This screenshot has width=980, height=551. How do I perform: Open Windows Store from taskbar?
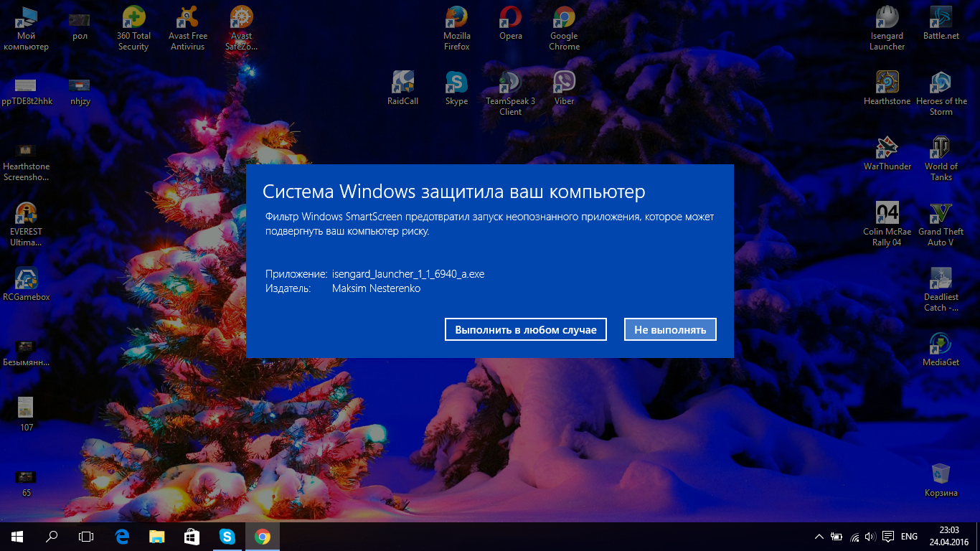192,536
